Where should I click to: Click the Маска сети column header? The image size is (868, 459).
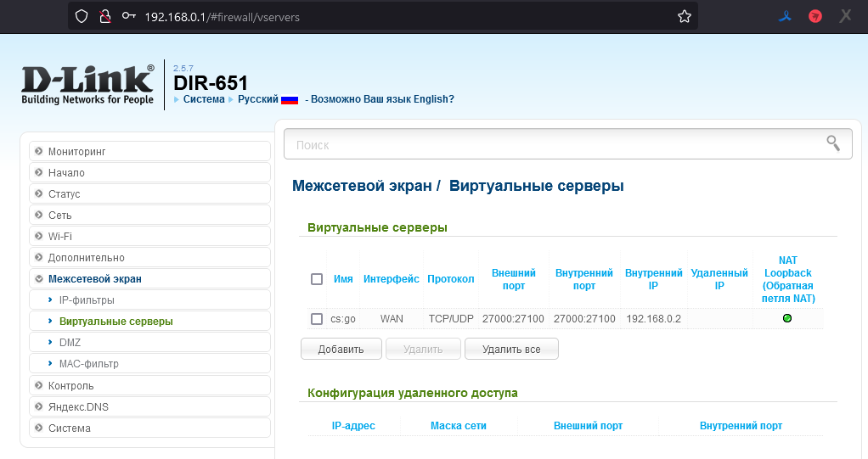click(459, 425)
